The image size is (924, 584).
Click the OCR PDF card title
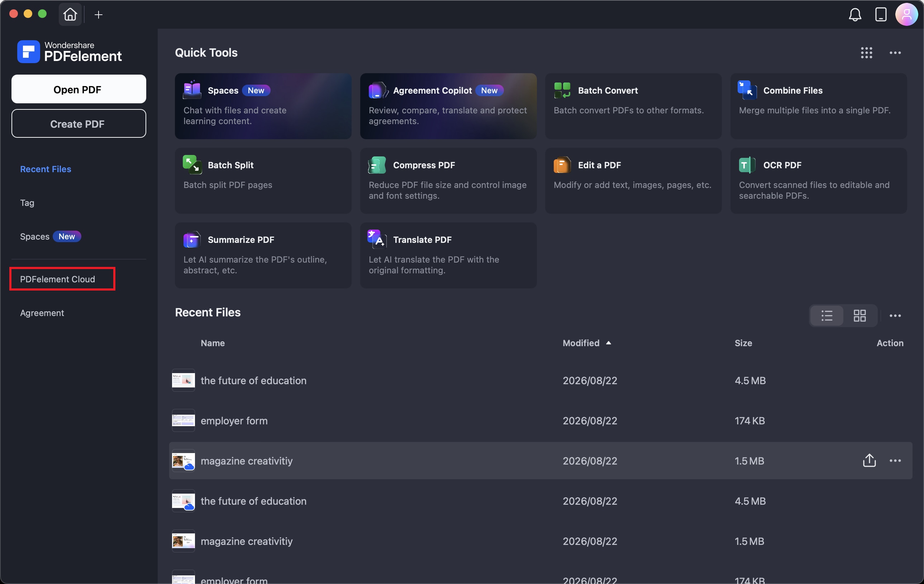coord(782,165)
